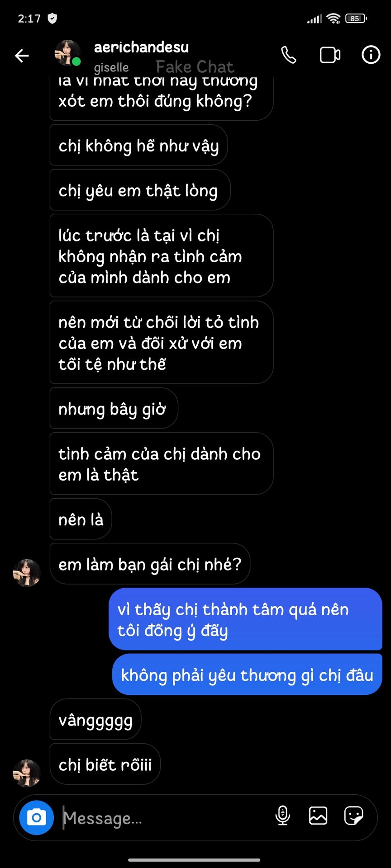391x868 pixels.
Task: Open aerichandesu profile from header name
Action: 141,47
